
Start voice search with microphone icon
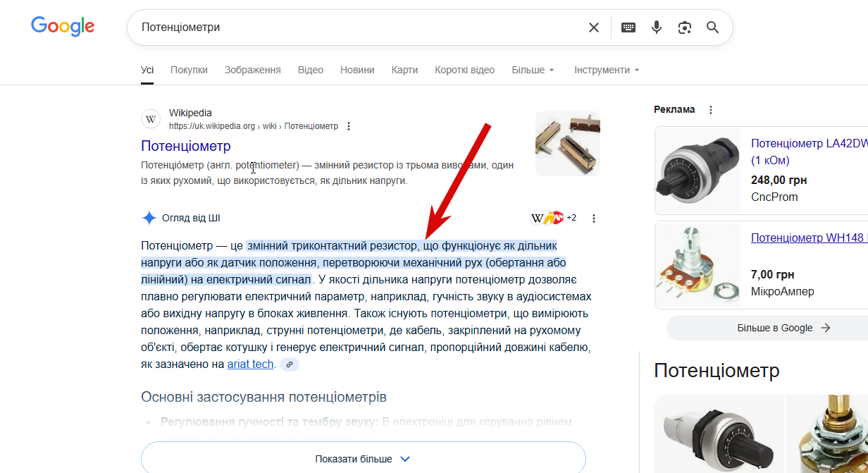pos(657,27)
